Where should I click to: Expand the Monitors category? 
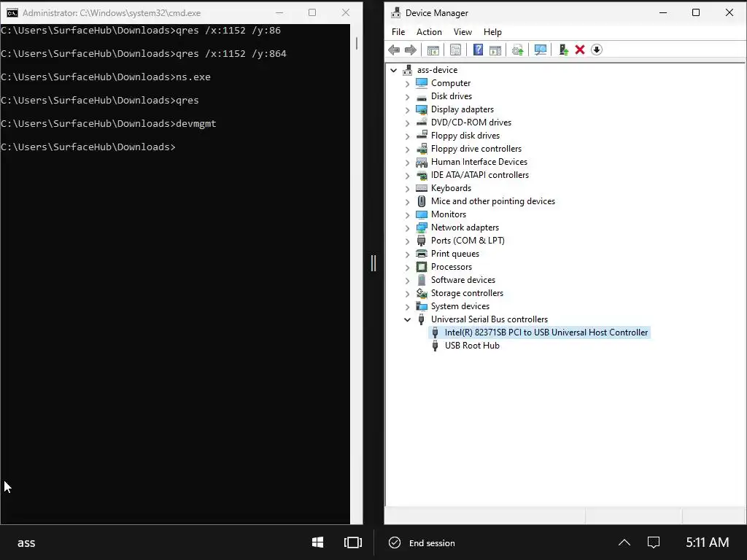click(x=407, y=215)
